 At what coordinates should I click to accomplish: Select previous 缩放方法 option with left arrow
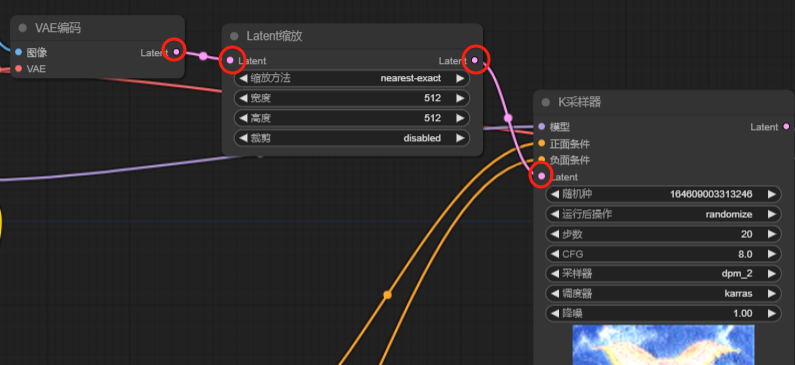[x=243, y=79]
